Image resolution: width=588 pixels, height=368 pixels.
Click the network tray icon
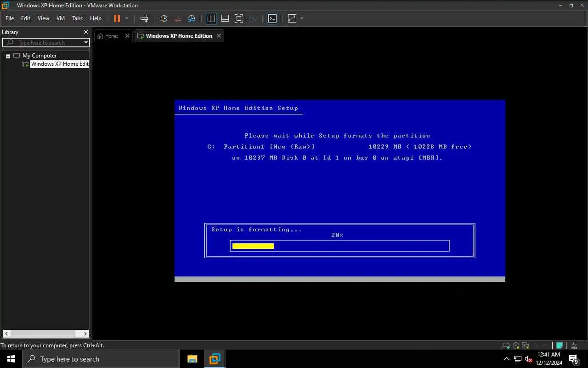(518, 359)
